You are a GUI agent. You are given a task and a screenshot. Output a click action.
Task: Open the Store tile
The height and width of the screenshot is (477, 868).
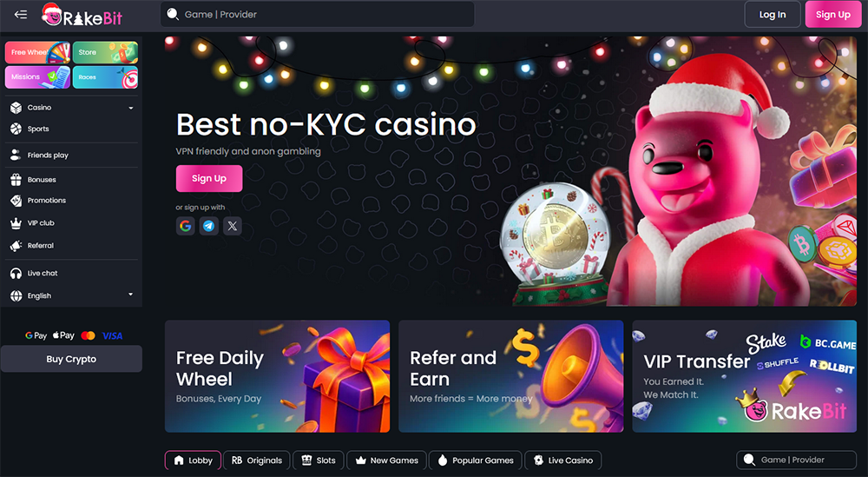pyautogui.click(x=105, y=53)
